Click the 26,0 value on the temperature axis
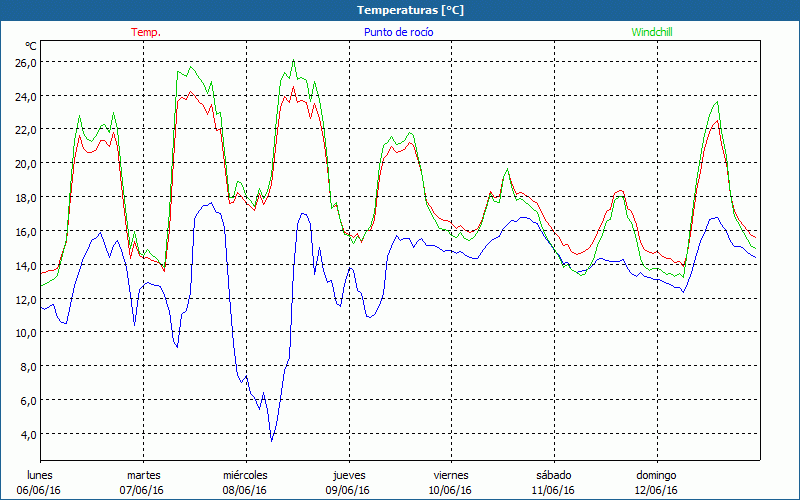800x500 pixels. coord(25,62)
